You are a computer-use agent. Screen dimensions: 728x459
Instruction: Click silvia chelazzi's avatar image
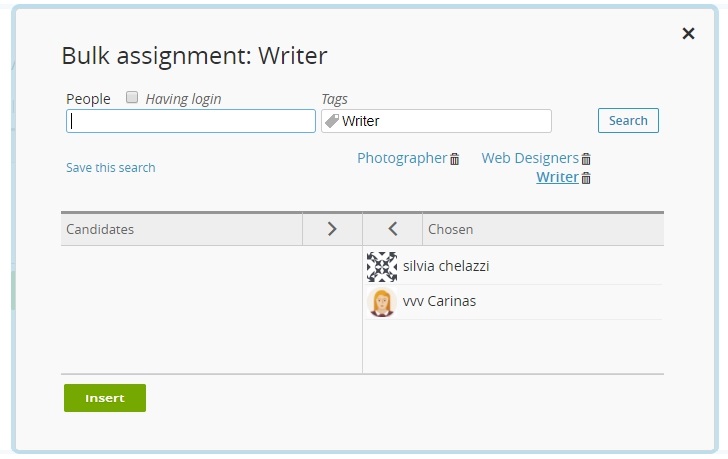coord(382,266)
